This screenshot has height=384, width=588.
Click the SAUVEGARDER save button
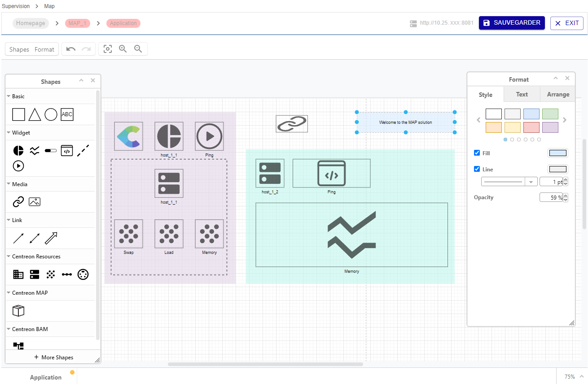512,23
